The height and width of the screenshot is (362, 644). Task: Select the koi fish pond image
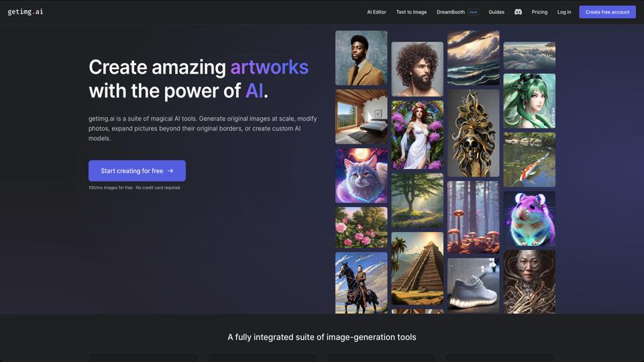pyautogui.click(x=529, y=160)
